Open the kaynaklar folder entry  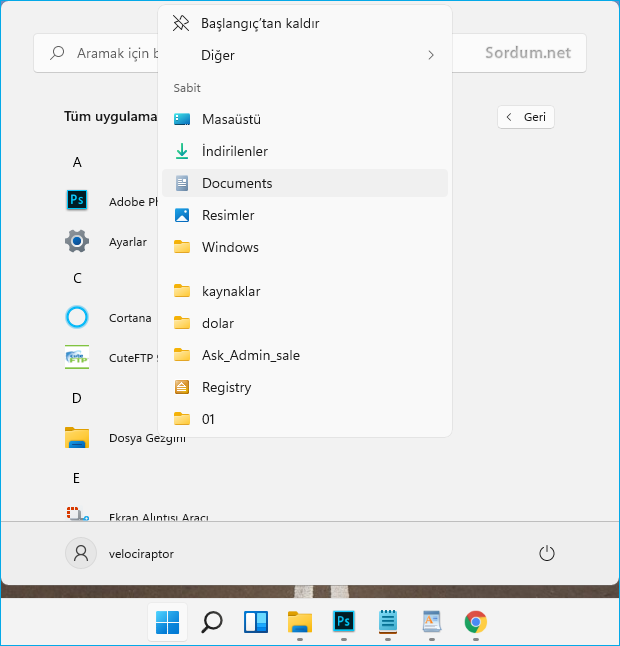point(305,291)
